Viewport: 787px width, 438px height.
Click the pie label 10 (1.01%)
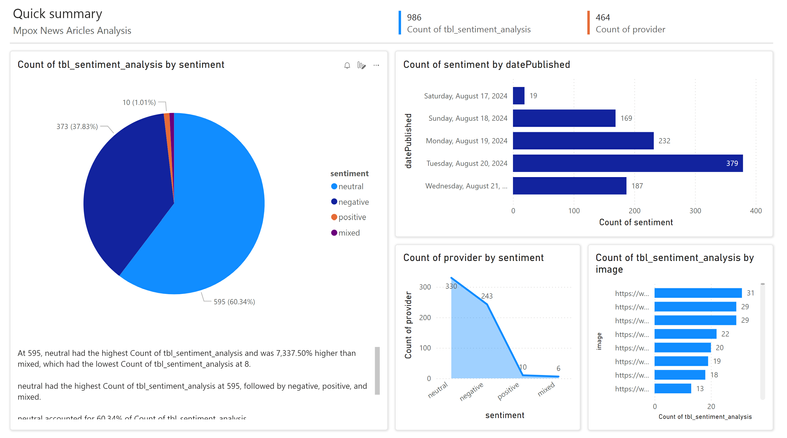(x=139, y=102)
